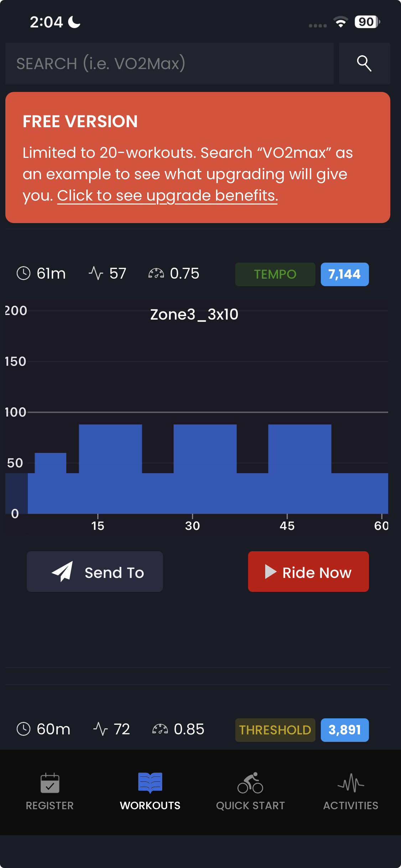The width and height of the screenshot is (401, 868).
Task: Open the 'Click to see upgrade benefits' link
Action: pos(167,196)
